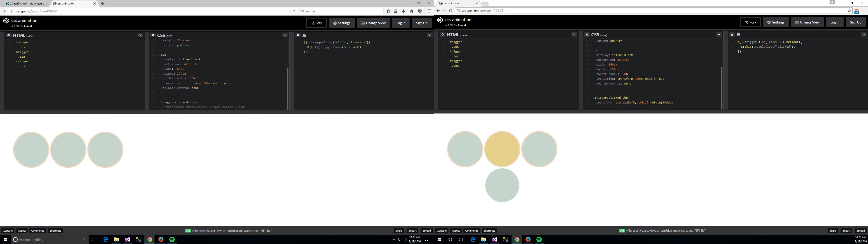The image size is (868, 244).
Task: Bookmark page with Chrome star icon
Action: pyautogui.click(x=849, y=10)
